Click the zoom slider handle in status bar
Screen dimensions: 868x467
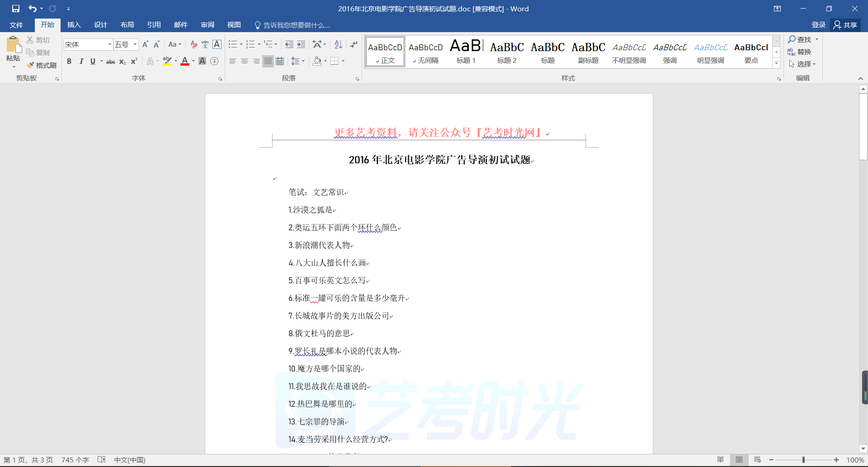click(803, 460)
